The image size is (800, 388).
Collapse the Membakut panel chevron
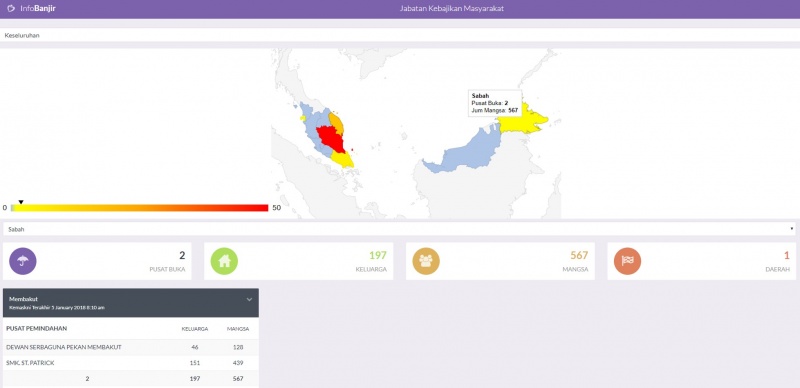249,299
